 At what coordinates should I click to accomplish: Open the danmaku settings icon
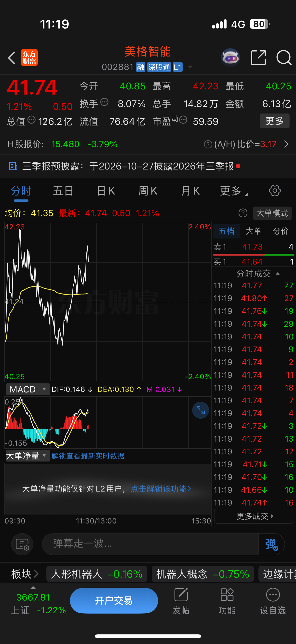click(x=22, y=544)
